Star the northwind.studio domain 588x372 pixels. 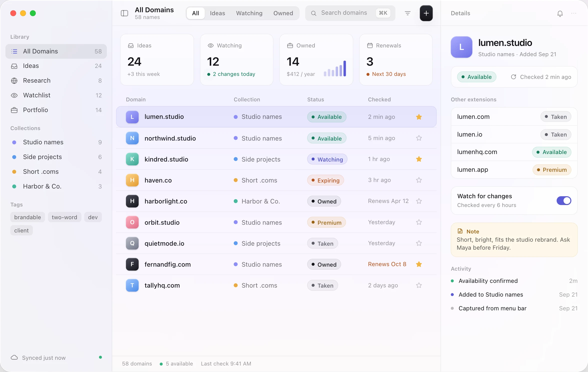[x=419, y=138]
